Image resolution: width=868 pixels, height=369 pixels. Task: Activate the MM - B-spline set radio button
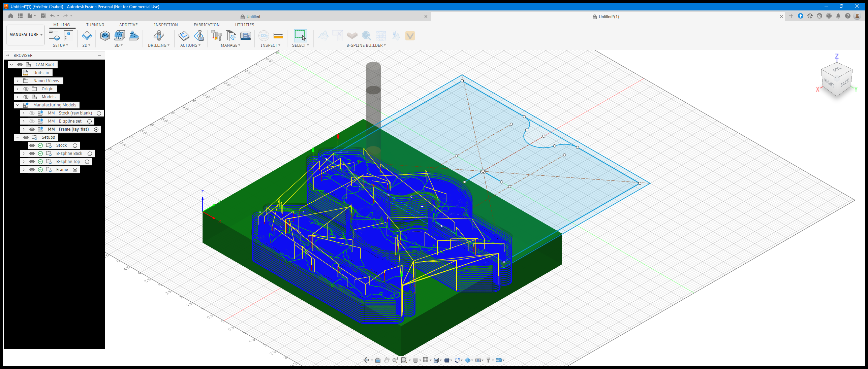tap(90, 121)
